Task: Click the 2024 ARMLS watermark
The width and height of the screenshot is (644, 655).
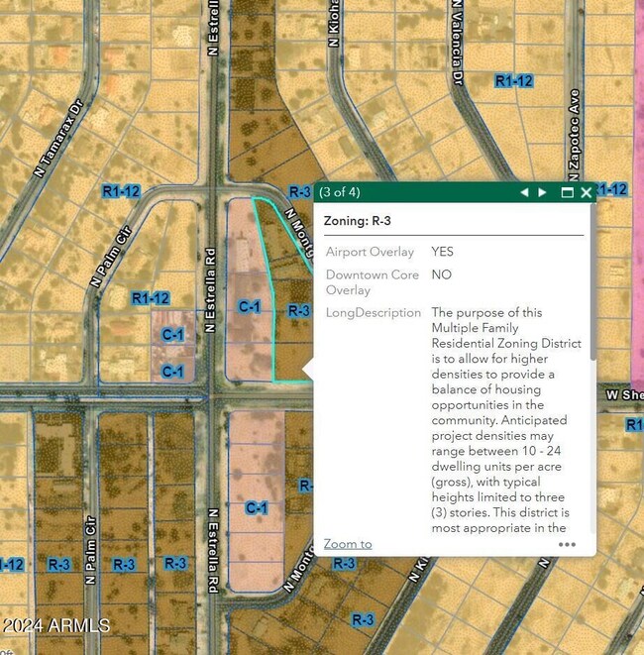Action: (x=50, y=625)
